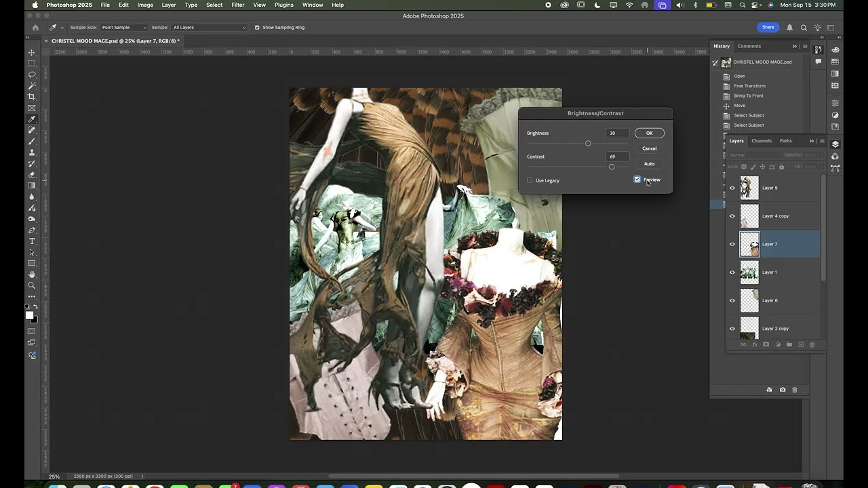Hide Layer 4 copy visibility eye
868x488 pixels.
732,216
